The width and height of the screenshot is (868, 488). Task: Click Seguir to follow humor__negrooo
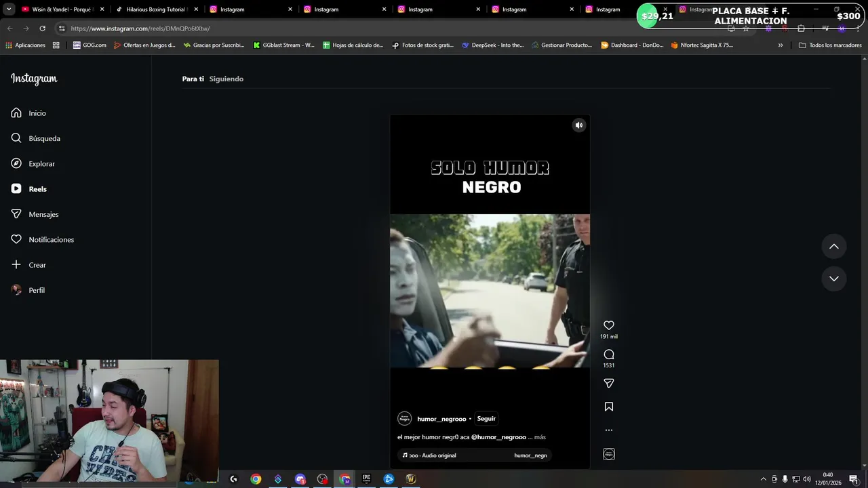pos(486,419)
